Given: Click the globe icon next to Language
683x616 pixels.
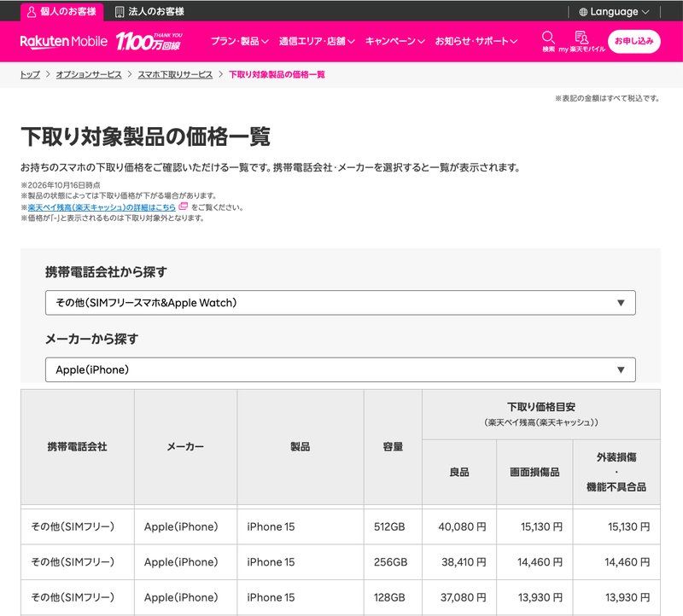Looking at the screenshot, I should pos(583,12).
